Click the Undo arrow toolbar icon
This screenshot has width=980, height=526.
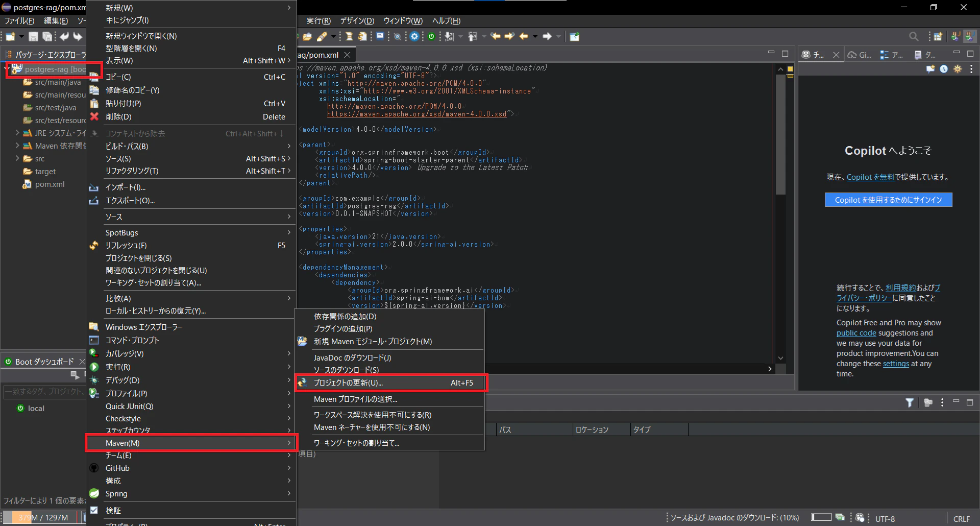pyautogui.click(x=64, y=36)
